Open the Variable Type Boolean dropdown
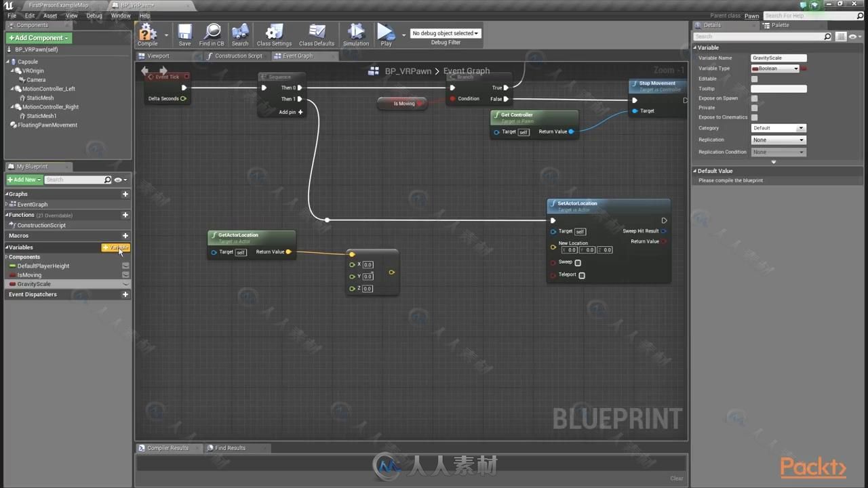The width and height of the screenshot is (868, 488). [775, 68]
